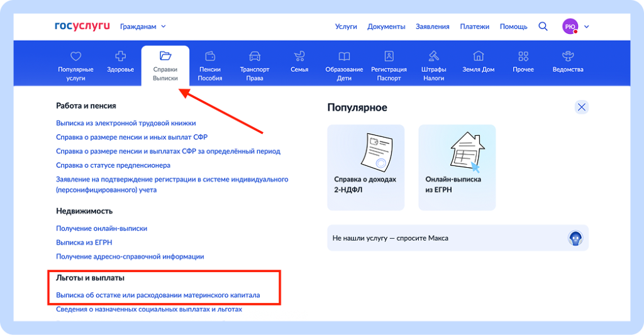Expand the profile menu chevron

(x=587, y=26)
